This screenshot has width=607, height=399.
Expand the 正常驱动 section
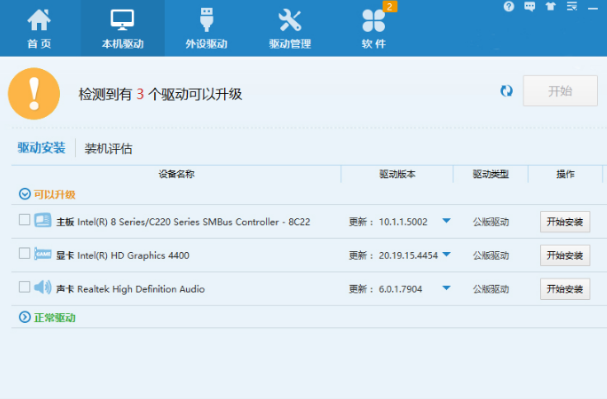pos(25,317)
